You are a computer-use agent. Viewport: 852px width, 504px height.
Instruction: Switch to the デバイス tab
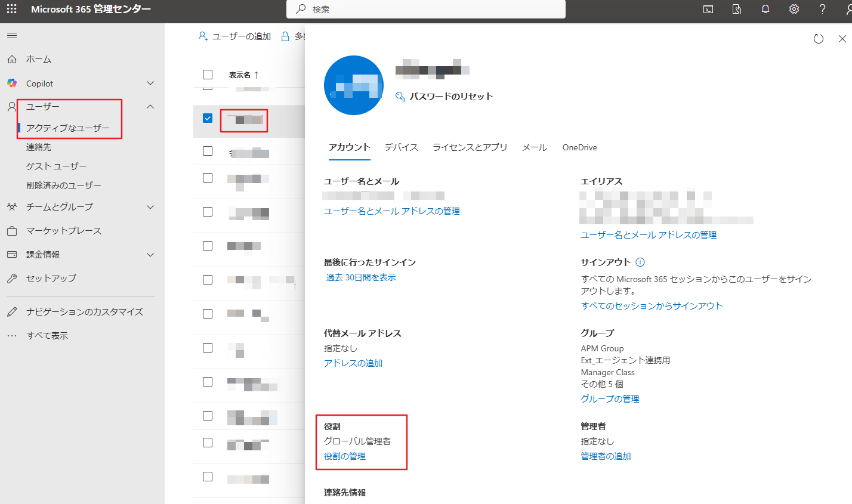(x=402, y=147)
